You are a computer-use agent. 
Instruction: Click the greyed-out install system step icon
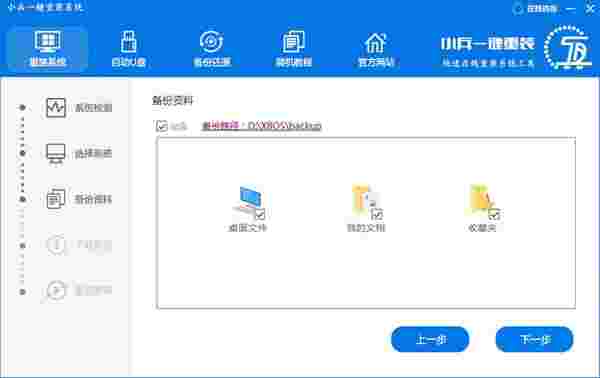tap(56, 290)
